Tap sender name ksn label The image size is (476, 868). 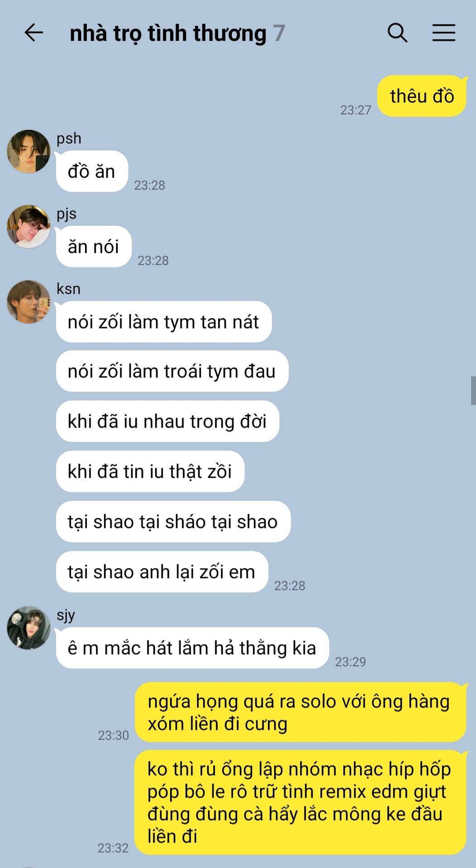[68, 288]
